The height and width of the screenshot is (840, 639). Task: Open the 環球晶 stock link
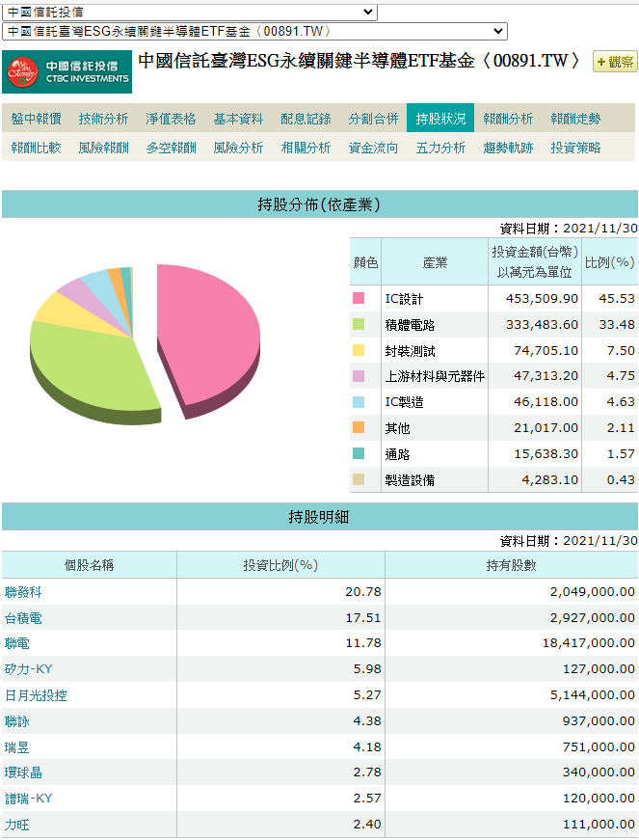point(23,772)
